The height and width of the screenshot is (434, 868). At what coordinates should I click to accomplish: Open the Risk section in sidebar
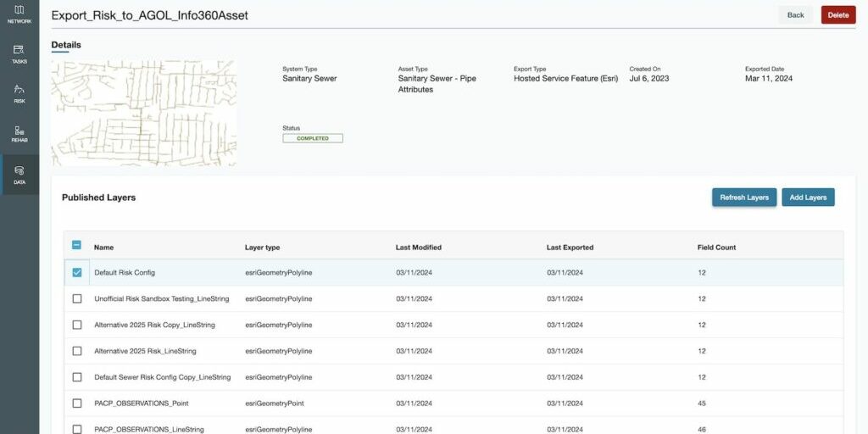click(x=19, y=94)
